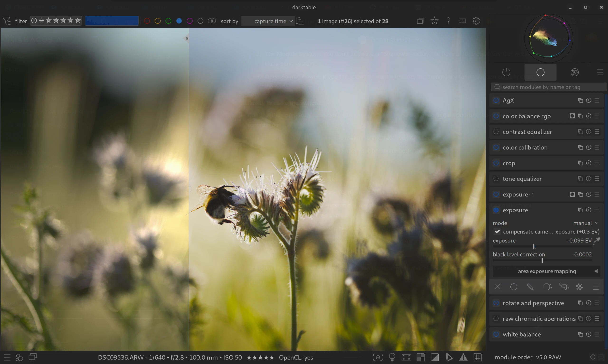This screenshot has height=364, width=608.
Task: Create a duplicate instance of crop
Action: 580,163
